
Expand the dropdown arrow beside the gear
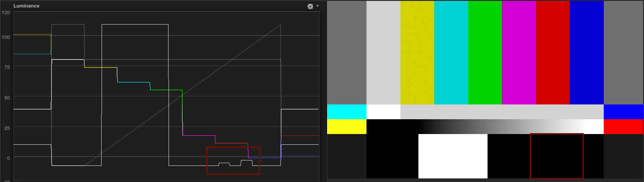tap(317, 6)
